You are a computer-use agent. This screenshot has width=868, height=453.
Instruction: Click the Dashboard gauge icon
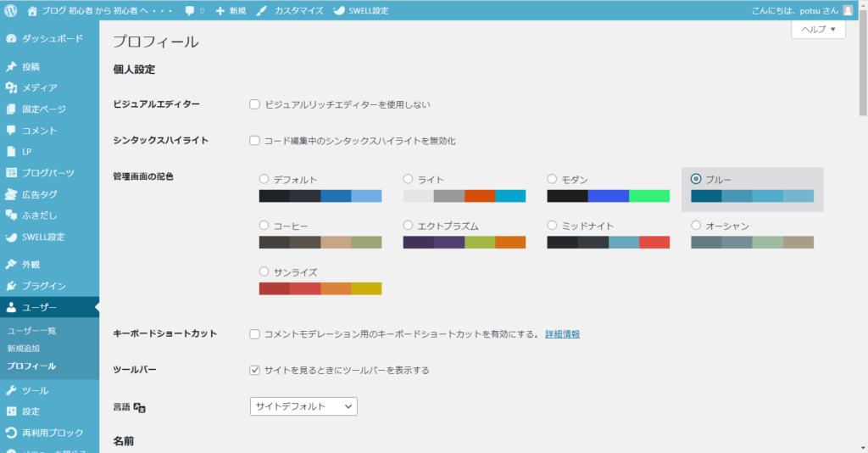(11, 39)
